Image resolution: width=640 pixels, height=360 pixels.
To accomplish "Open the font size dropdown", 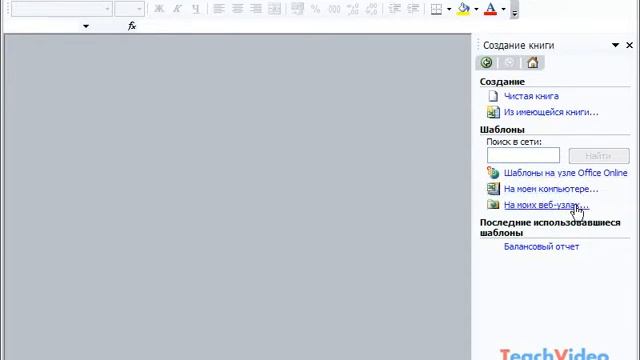I will click(x=139, y=9).
